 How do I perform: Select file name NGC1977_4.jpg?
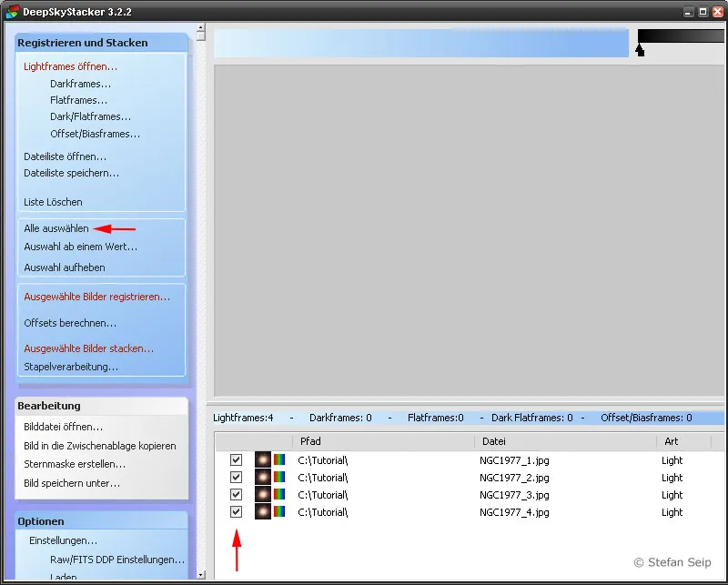click(514, 512)
